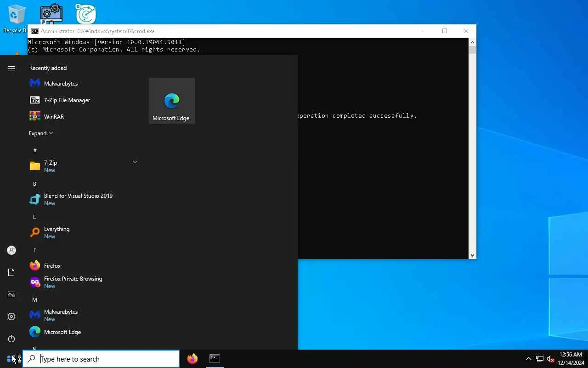Screen dimensions: 588x368
Task: Open Settings gear in Start menu
Action: coord(11,316)
